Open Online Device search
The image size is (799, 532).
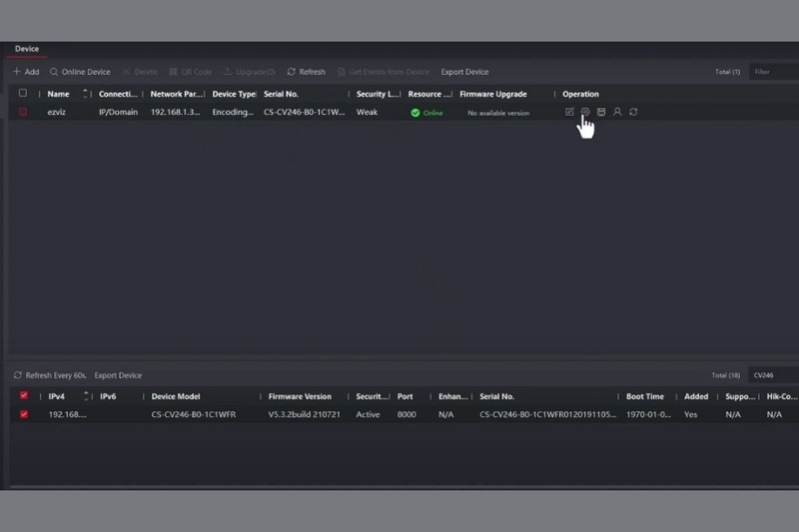(x=80, y=72)
